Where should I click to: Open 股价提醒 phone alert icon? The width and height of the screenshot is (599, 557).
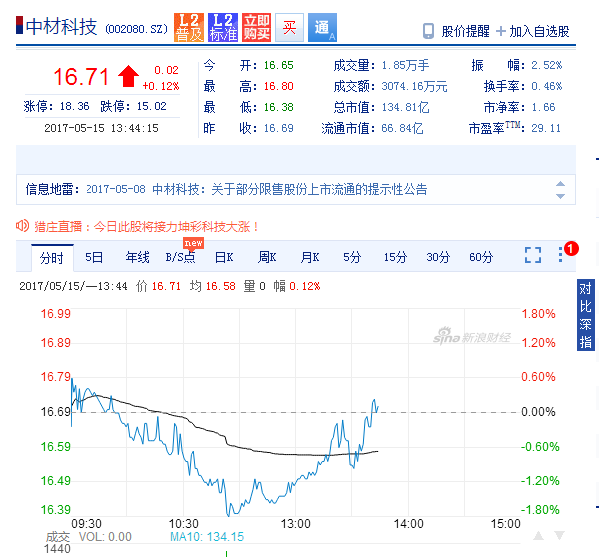coord(428,31)
